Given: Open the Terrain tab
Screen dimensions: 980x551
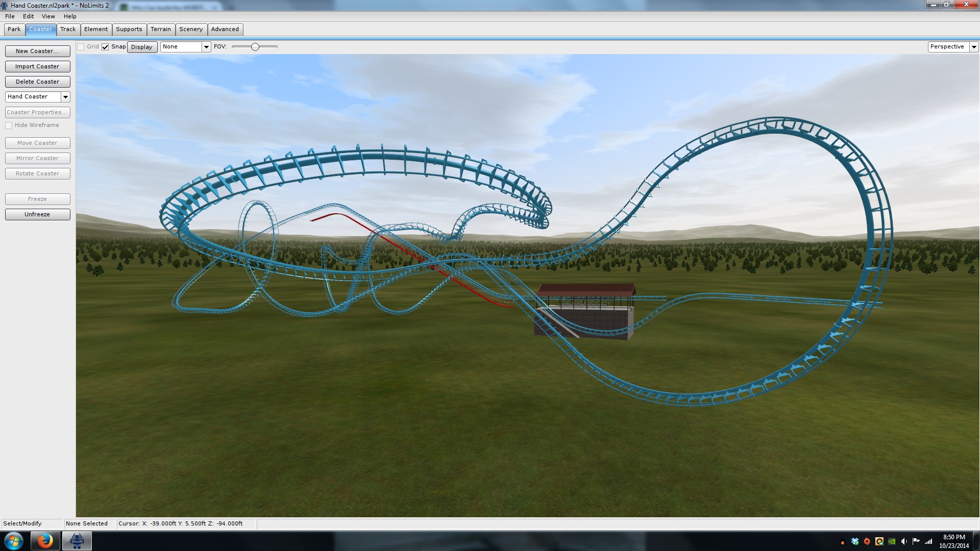Looking at the screenshot, I should tap(160, 29).
